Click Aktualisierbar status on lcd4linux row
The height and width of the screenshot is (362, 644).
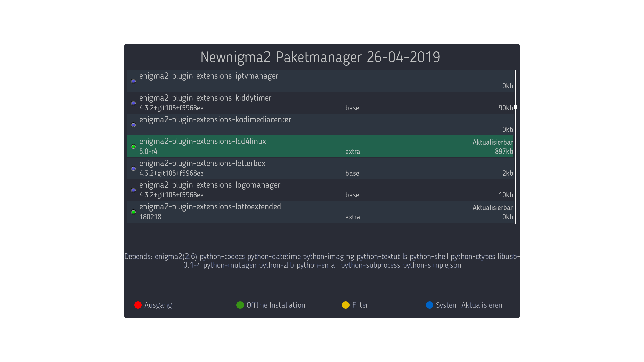point(492,142)
